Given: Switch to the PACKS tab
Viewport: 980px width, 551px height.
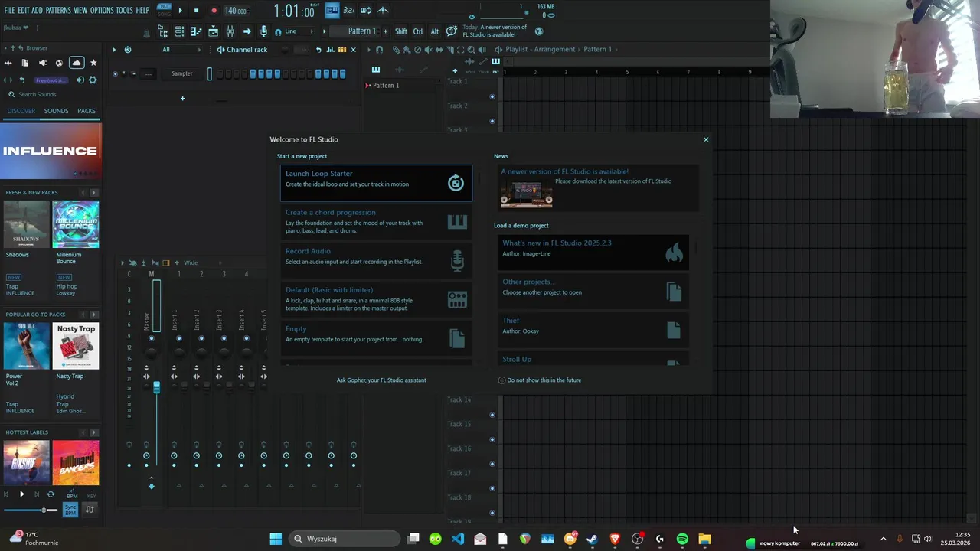Looking at the screenshot, I should point(87,111).
